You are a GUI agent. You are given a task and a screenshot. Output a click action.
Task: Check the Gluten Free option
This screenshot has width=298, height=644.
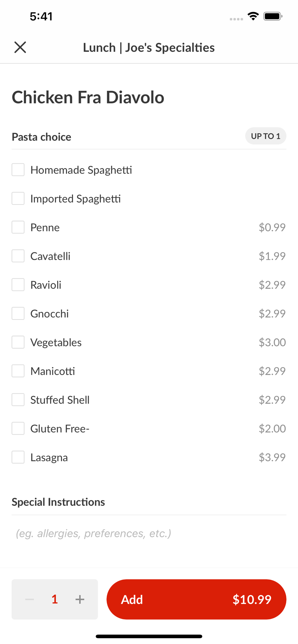tap(18, 429)
